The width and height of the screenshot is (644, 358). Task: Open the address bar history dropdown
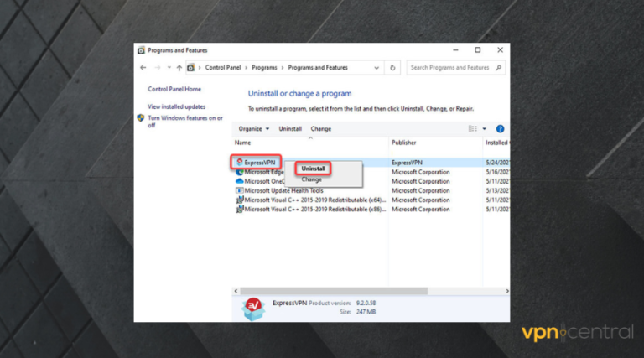pos(377,67)
